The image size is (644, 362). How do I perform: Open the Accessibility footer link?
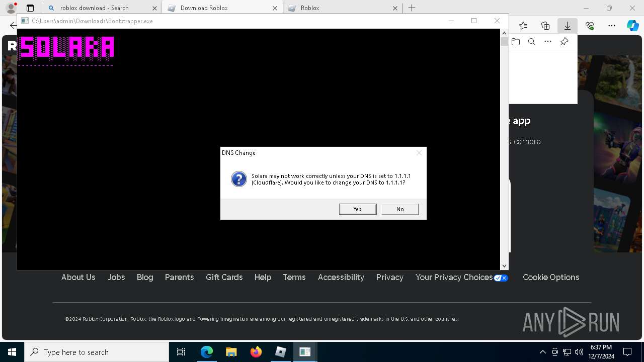341,278
